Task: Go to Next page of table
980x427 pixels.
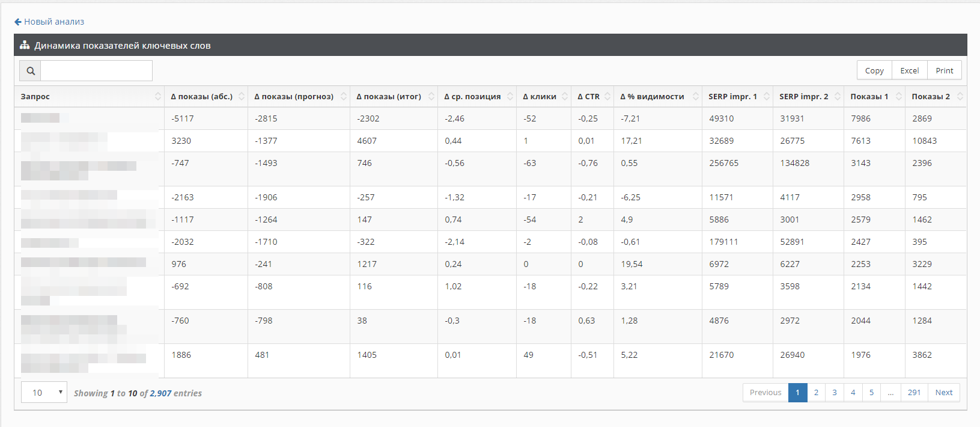Action: 943,393
